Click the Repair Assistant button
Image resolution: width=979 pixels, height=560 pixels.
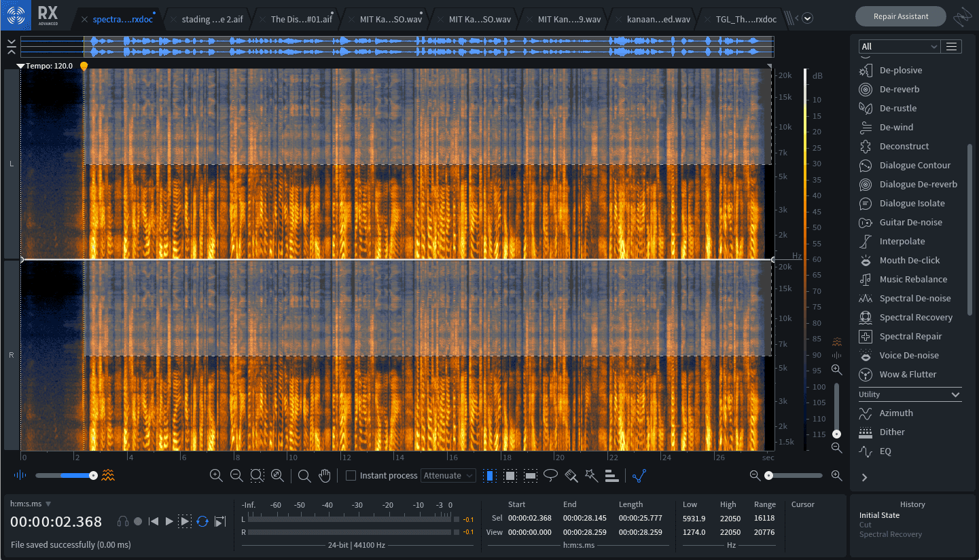pos(901,16)
